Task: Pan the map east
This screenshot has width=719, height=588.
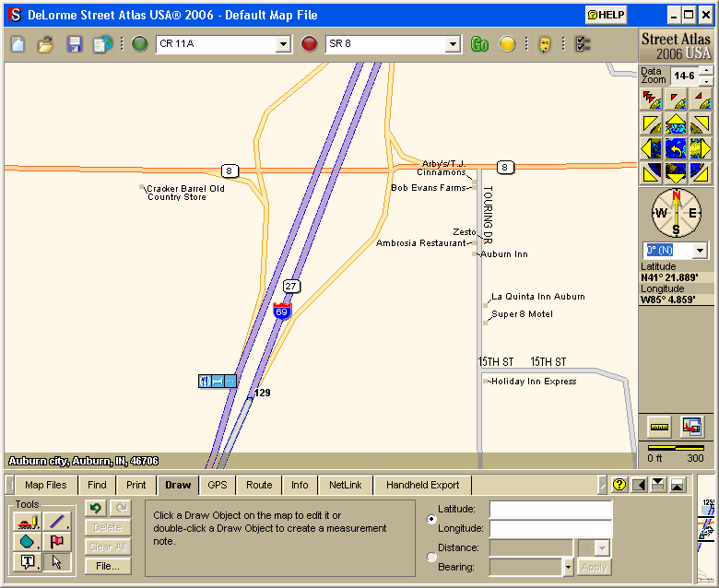Action: coord(701,149)
